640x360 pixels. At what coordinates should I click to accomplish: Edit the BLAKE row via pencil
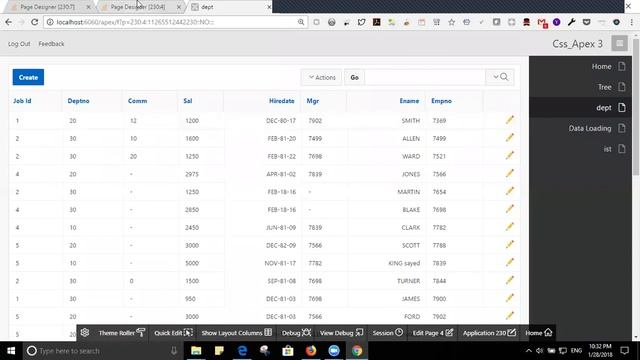click(x=509, y=209)
